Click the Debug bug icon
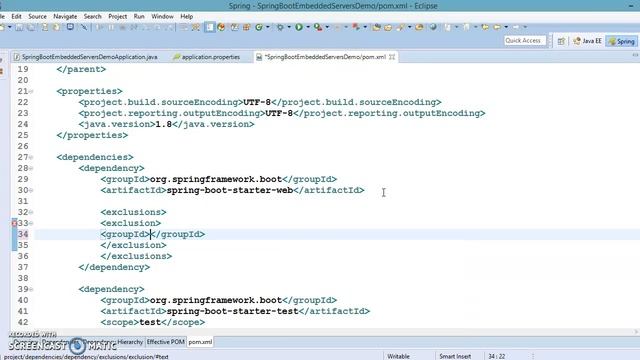Image resolution: width=640 pixels, height=360 pixels. [280, 27]
